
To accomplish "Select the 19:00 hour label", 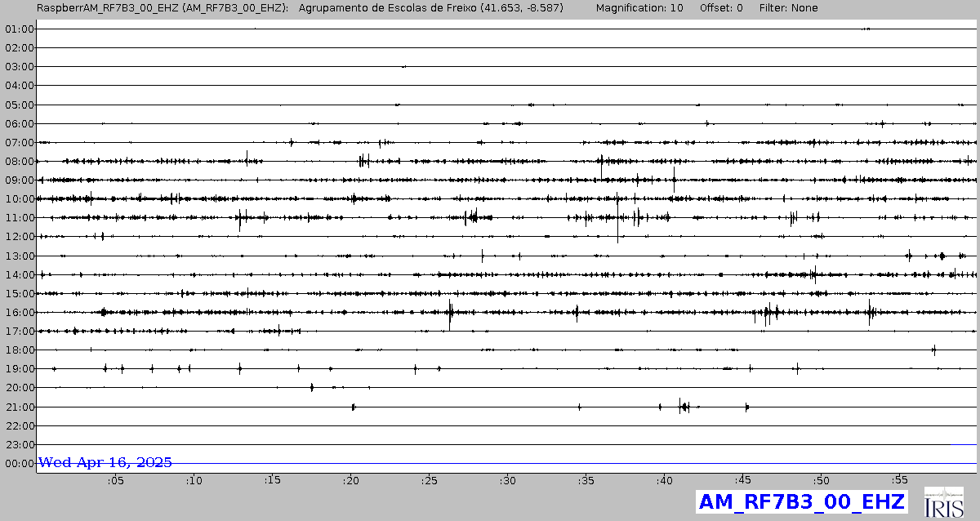I will [19, 369].
